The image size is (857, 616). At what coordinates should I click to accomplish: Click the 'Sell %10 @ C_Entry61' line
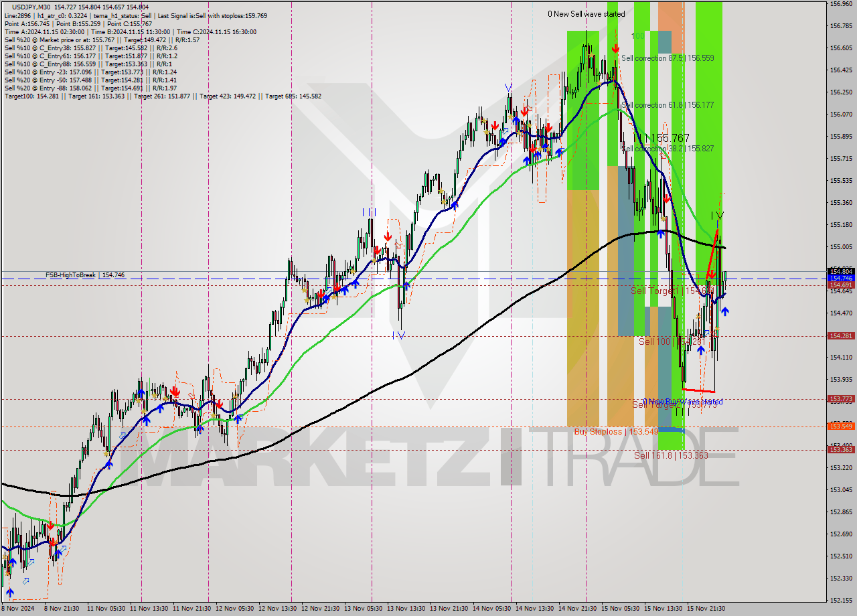point(90,56)
